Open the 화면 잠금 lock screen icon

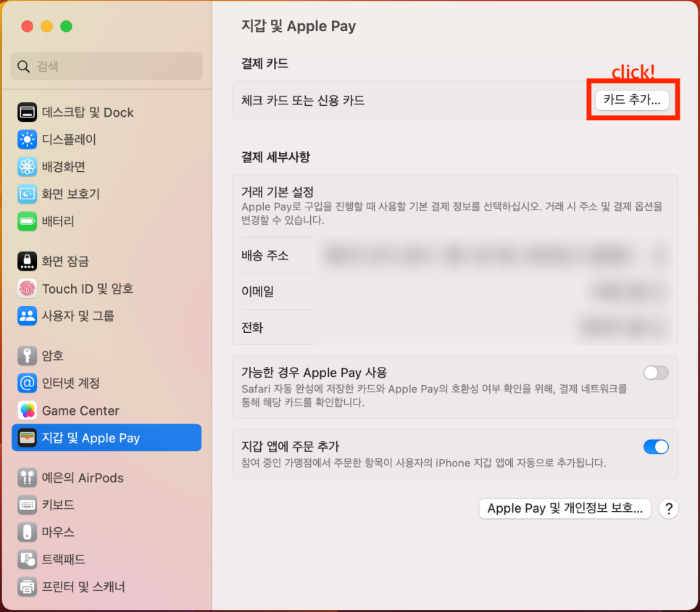pyautogui.click(x=27, y=261)
